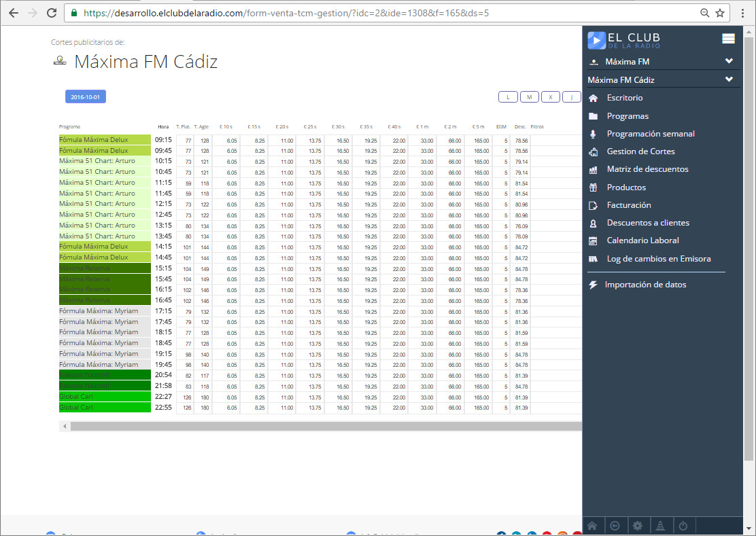Image resolution: width=756 pixels, height=536 pixels.
Task: Click the browser forward arrow
Action: coord(33,13)
